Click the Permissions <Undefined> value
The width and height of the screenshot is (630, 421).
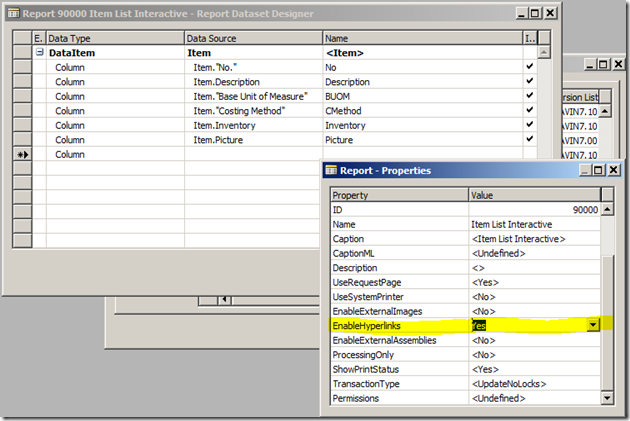(534, 398)
